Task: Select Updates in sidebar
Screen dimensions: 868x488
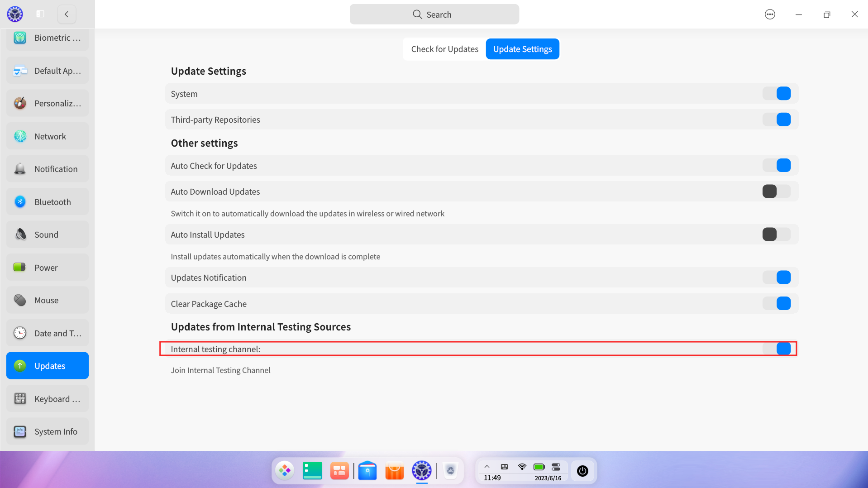Action: (48, 366)
